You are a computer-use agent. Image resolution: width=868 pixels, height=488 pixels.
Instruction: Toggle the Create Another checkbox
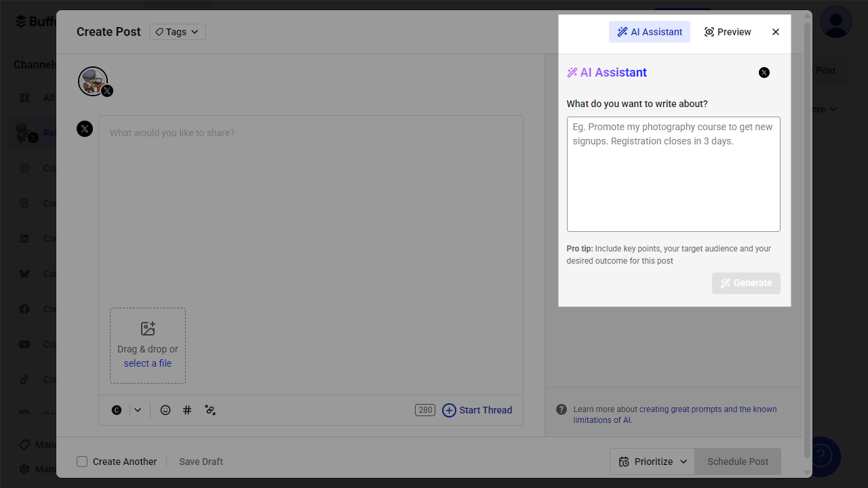82,462
